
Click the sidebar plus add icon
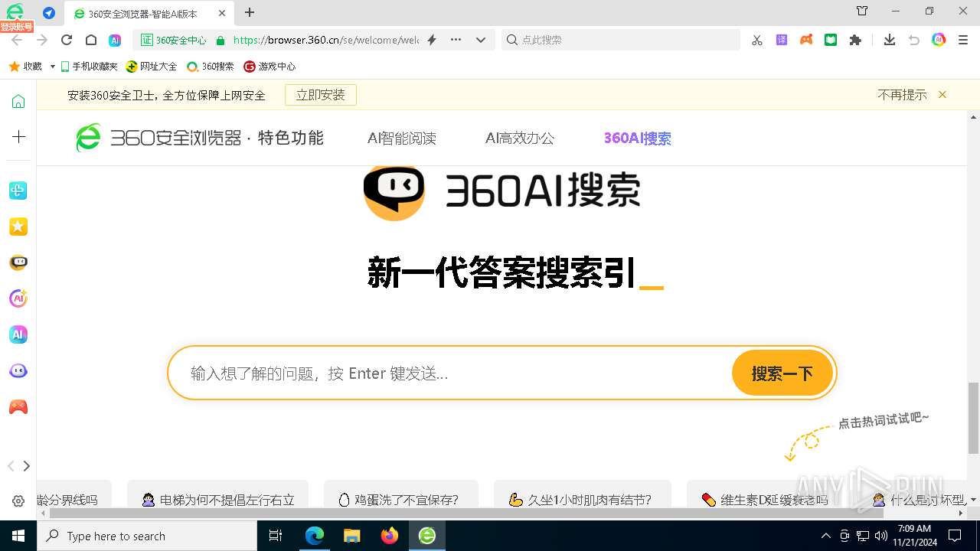click(x=18, y=137)
